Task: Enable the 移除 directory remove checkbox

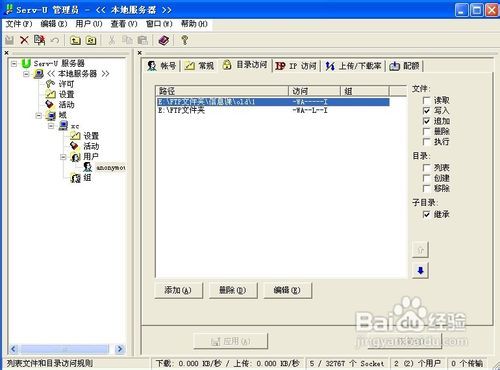Action: (x=426, y=188)
